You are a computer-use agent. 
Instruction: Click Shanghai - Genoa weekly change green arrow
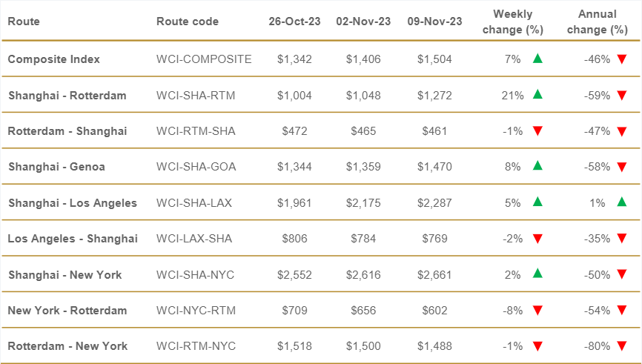538,167
